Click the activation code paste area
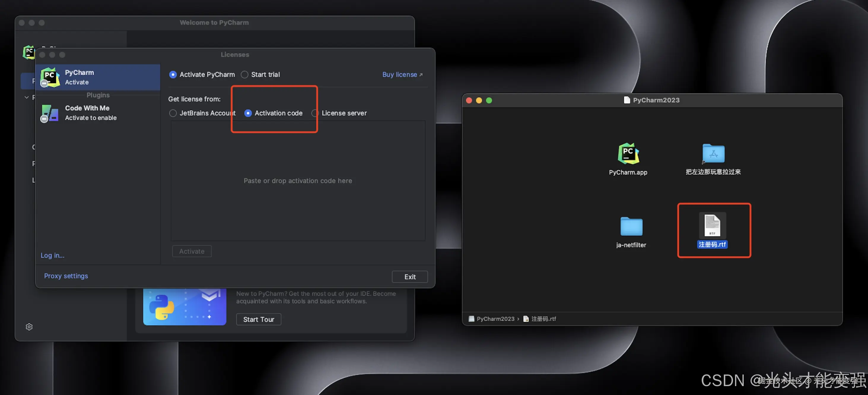Viewport: 868px width, 395px height. click(x=298, y=181)
